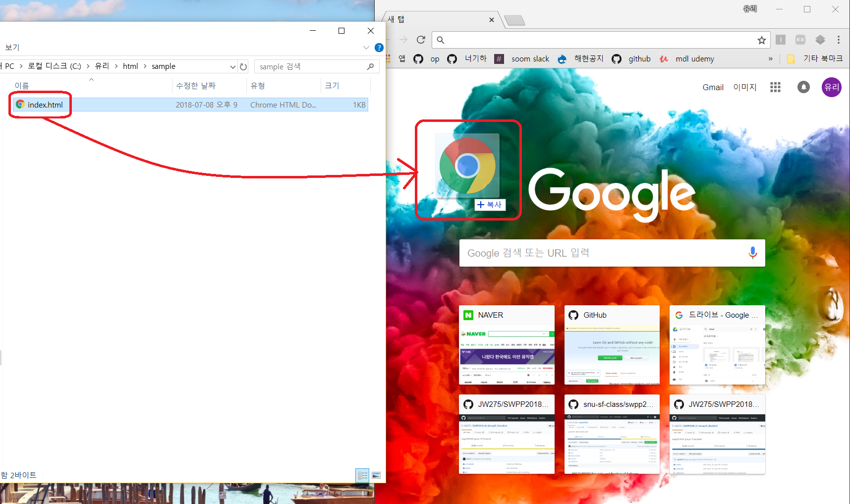Bookmark this page with the star icon
This screenshot has width=850, height=504.
(x=762, y=40)
